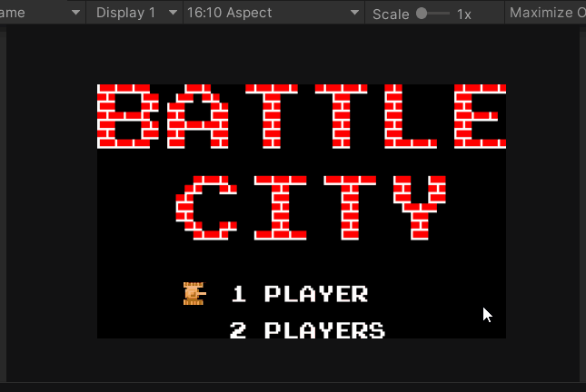Click the 1x scale value label
Viewport: 586px width, 392px height.
(x=463, y=15)
